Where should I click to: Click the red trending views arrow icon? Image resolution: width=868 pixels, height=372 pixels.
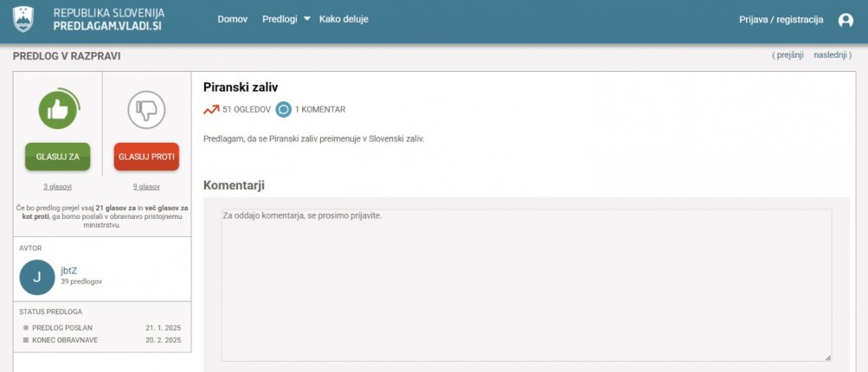tap(211, 110)
